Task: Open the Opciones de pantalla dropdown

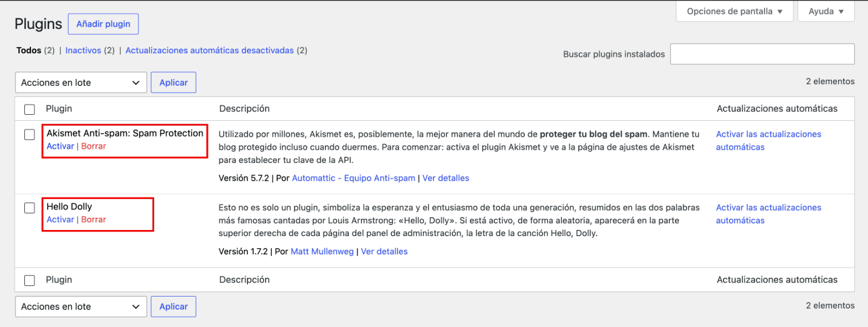Action: (x=734, y=11)
